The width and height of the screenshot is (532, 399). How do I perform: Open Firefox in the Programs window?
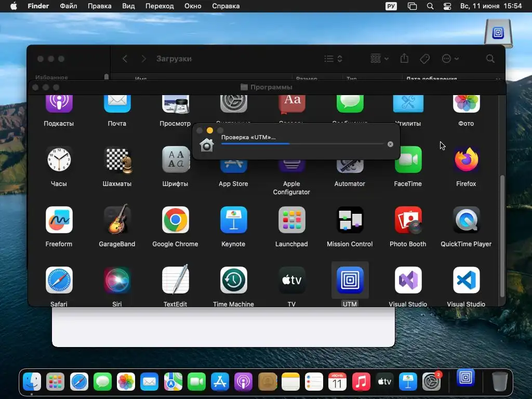466,159
